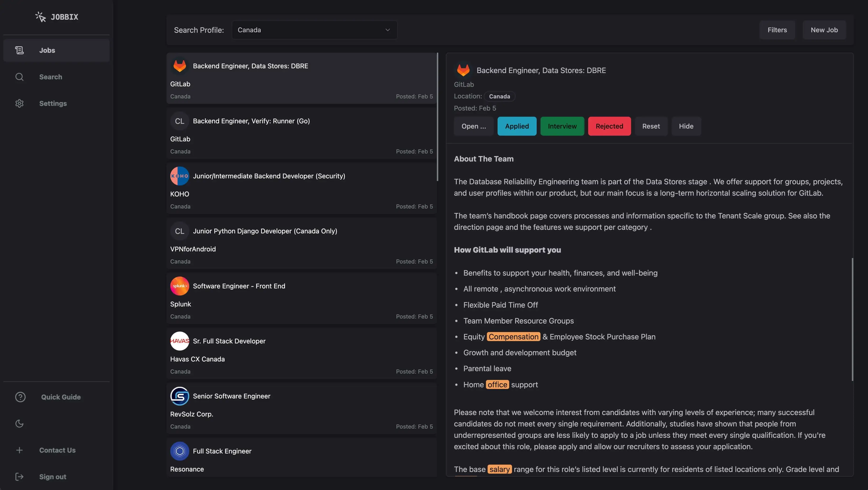Click the Contact Us plus icon
Image resolution: width=868 pixels, height=490 pixels.
[x=19, y=450]
